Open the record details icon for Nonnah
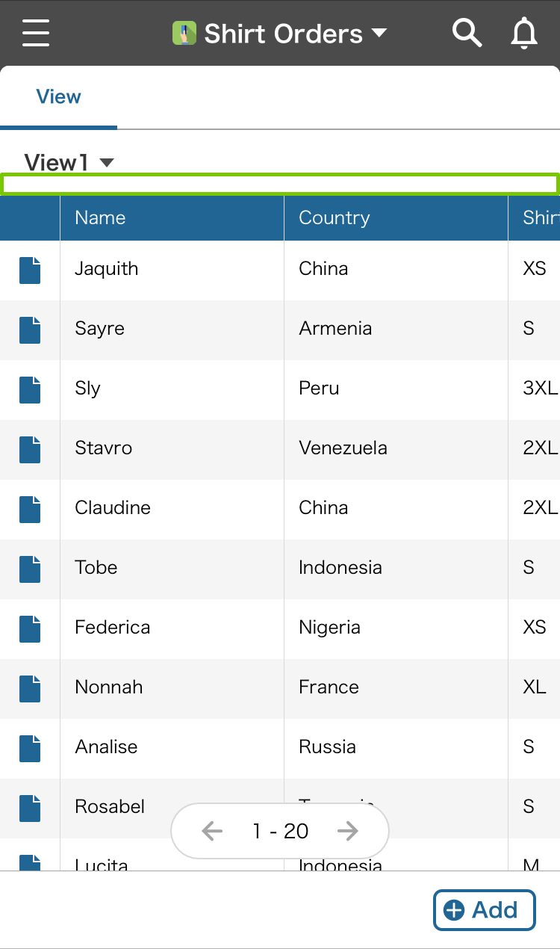 pos(30,688)
